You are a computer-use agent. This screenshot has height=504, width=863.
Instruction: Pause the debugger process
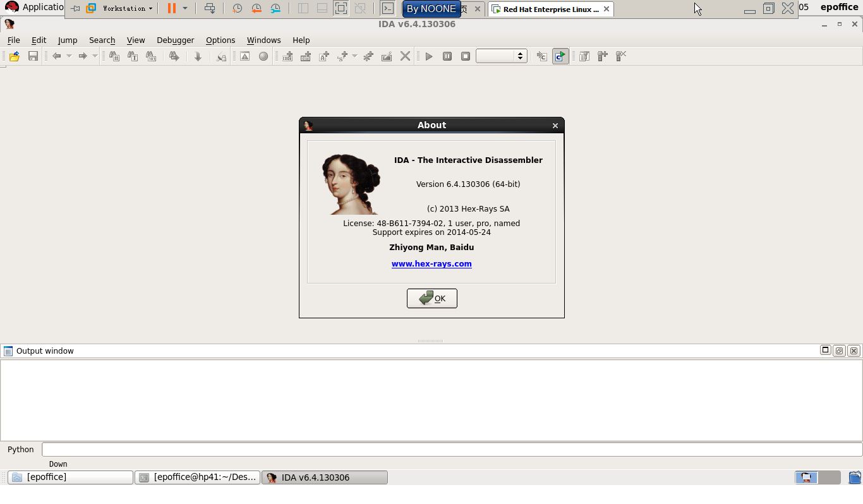[447, 56]
